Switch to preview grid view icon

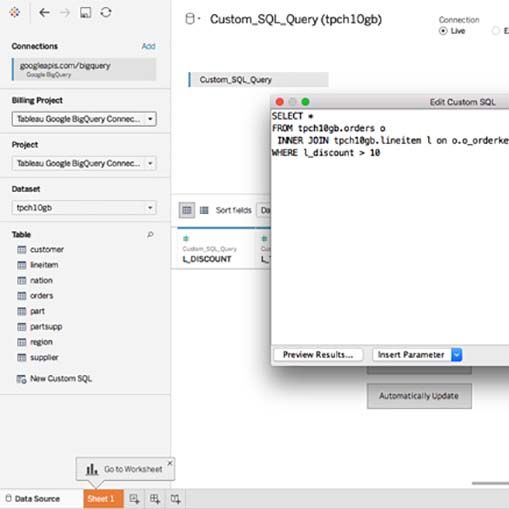pyautogui.click(x=187, y=210)
